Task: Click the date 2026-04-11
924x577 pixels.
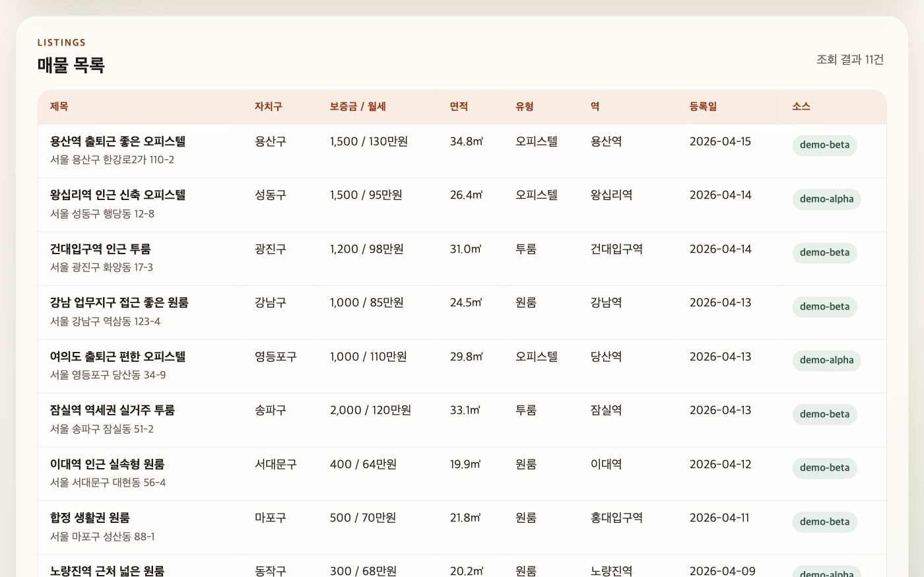Action: pos(719,518)
